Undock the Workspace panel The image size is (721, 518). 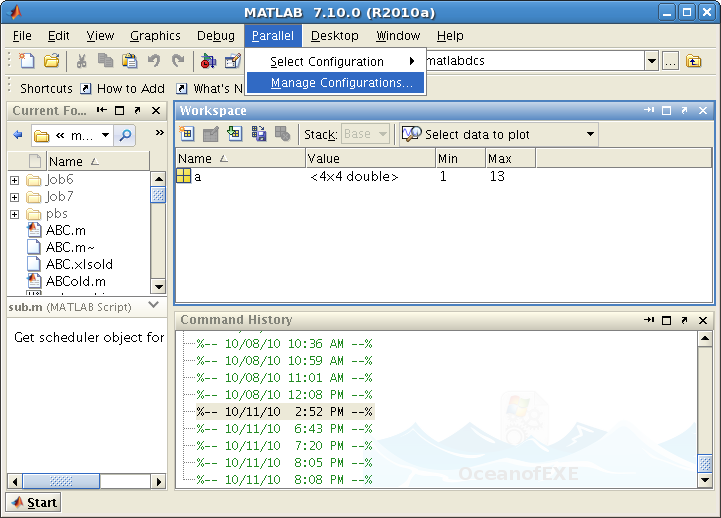pos(684,110)
